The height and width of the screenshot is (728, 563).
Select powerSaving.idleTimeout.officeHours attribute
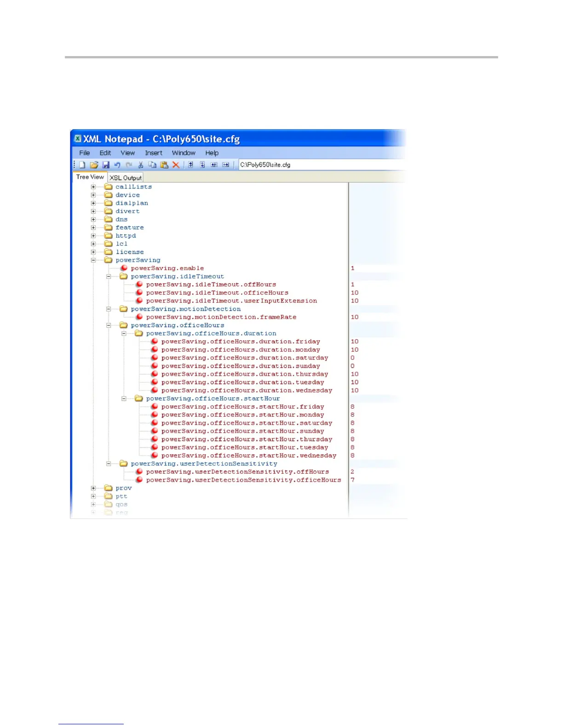(x=217, y=293)
